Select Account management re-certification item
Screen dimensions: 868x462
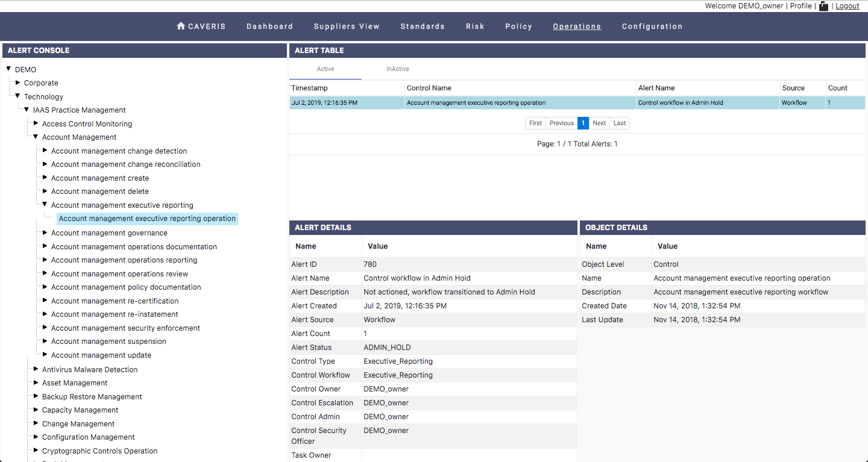(x=115, y=301)
